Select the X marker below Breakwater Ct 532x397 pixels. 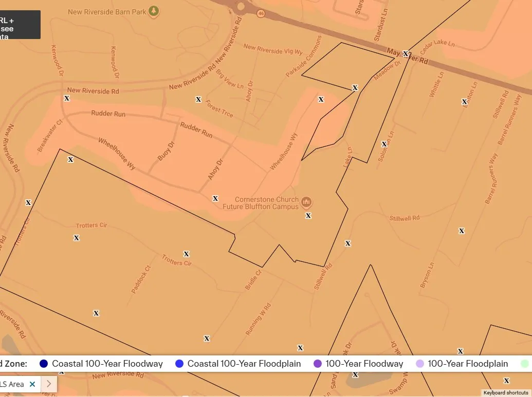pyautogui.click(x=70, y=159)
